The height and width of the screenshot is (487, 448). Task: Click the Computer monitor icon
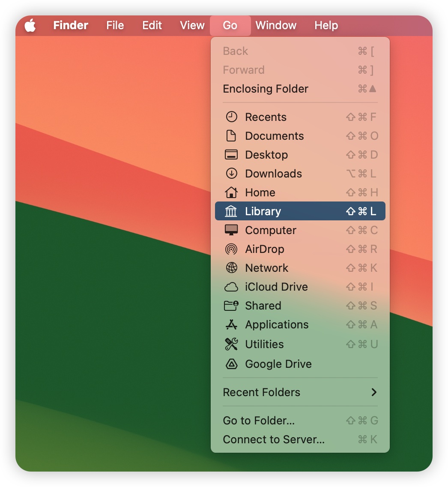[231, 230]
